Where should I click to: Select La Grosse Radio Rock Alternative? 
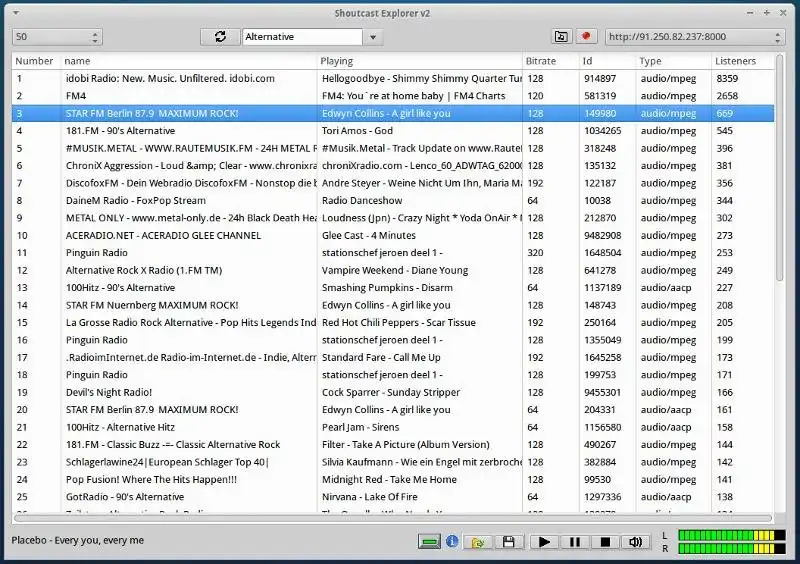point(393,323)
